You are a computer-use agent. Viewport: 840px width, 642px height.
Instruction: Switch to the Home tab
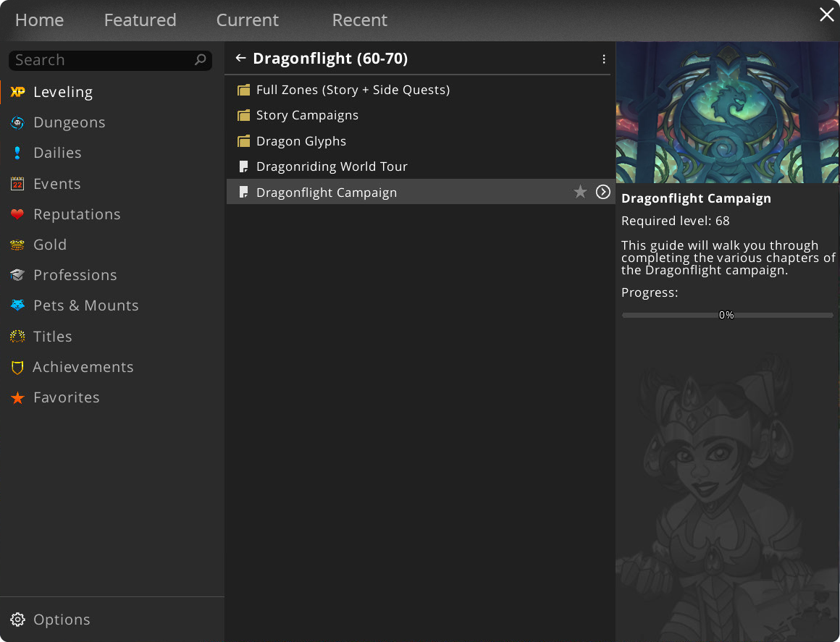[x=39, y=20]
